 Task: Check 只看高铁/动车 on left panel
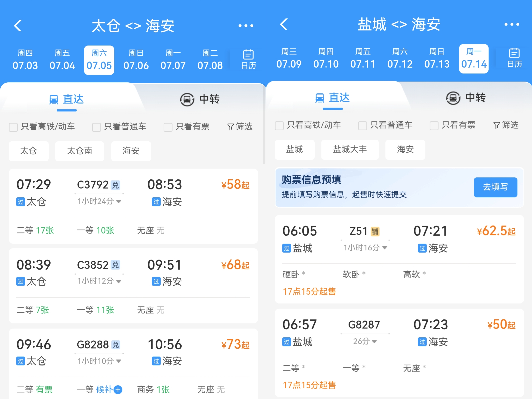tap(13, 127)
